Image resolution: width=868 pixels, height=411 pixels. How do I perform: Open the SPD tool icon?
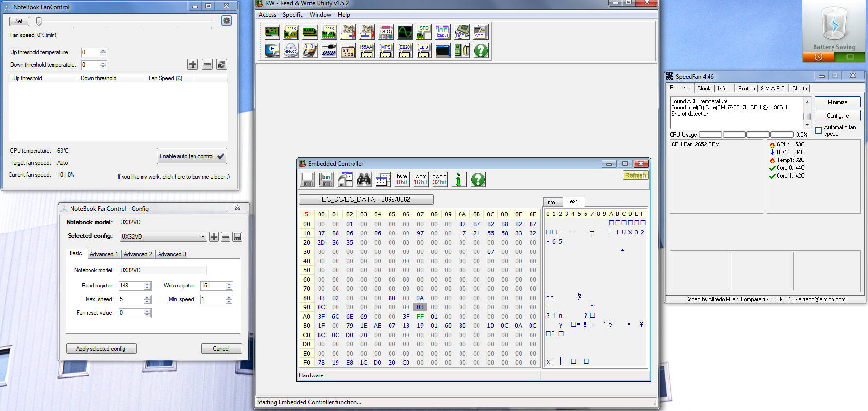(x=424, y=32)
